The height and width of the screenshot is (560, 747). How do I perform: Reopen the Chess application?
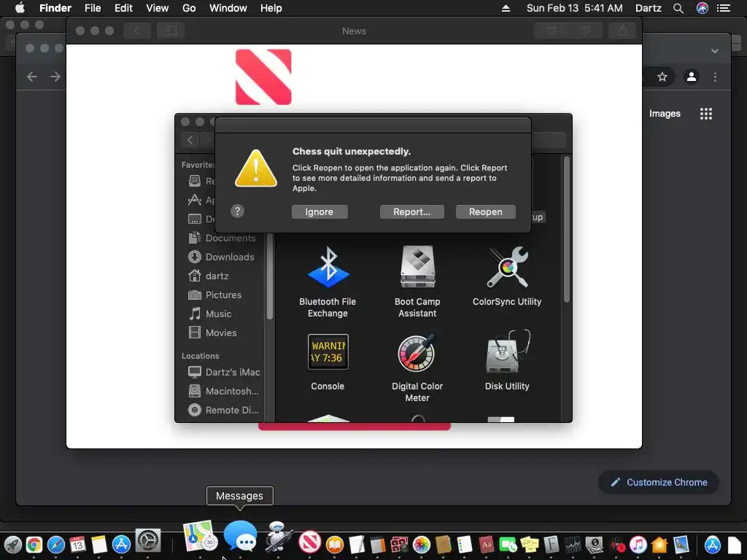(x=485, y=212)
